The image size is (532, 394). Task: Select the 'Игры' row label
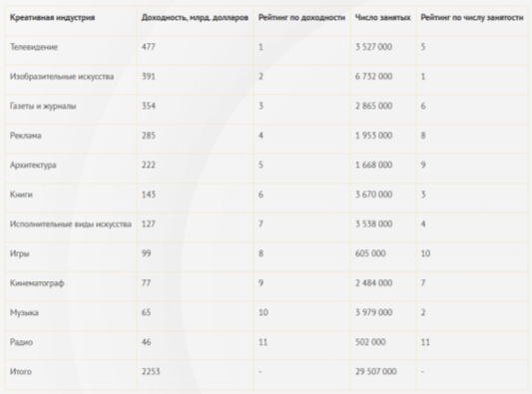(x=20, y=253)
